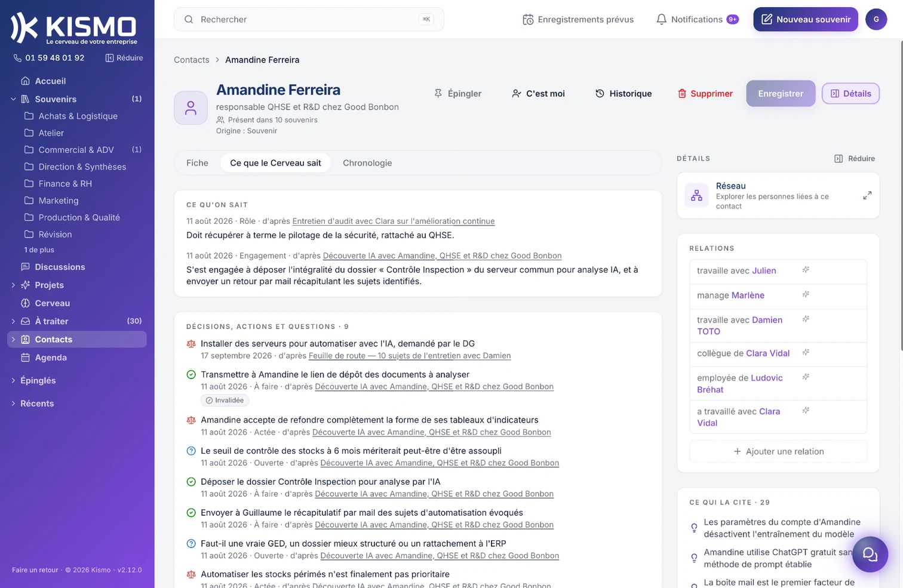Open Enregistrements prévus calendar

578,19
